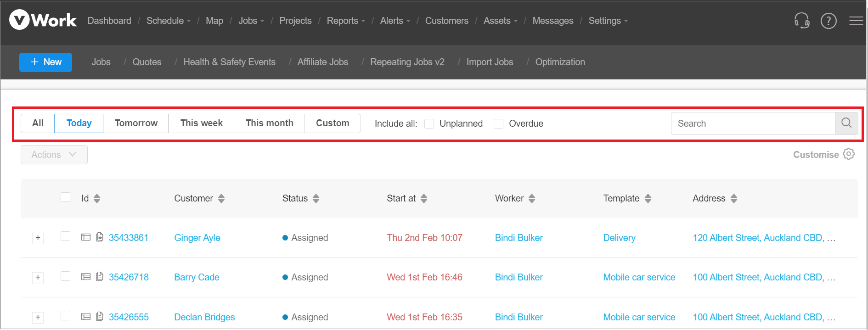Select checkbox for job 35433861
Screen dimensions: 868x330
click(66, 236)
